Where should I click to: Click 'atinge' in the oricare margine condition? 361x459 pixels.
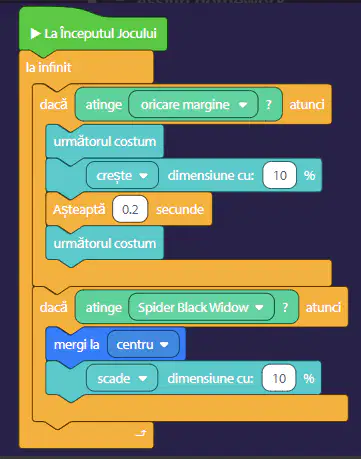click(x=103, y=105)
